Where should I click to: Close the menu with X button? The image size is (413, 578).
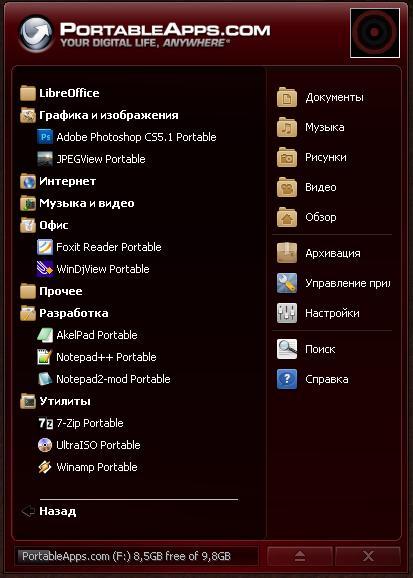click(368, 556)
